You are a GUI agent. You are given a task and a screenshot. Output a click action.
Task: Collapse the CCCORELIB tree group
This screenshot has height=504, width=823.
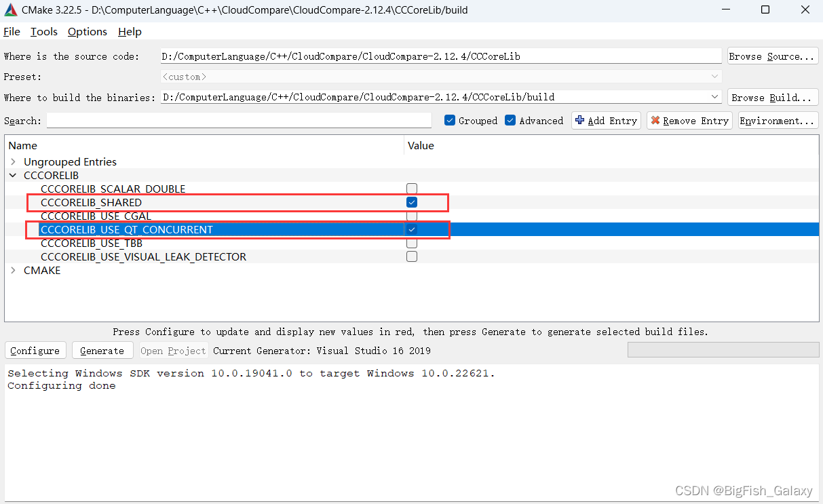click(13, 175)
